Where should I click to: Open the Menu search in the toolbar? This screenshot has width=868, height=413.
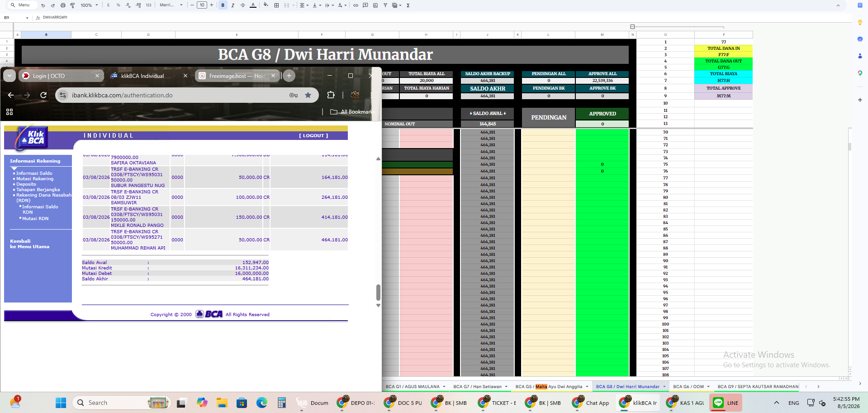(x=20, y=5)
